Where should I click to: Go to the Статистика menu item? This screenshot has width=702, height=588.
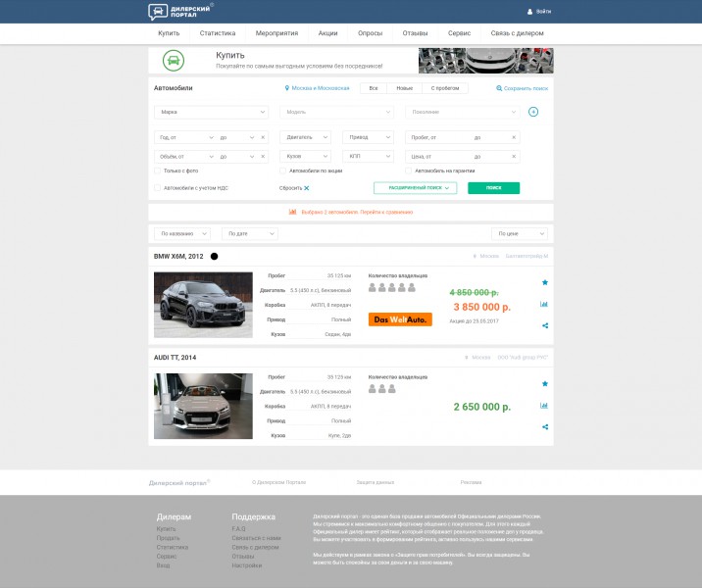point(218,33)
